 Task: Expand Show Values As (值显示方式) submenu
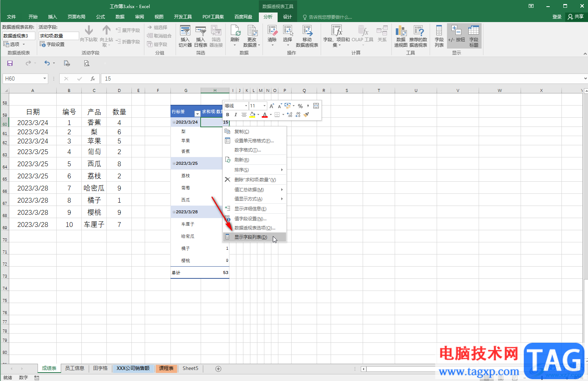coord(254,199)
